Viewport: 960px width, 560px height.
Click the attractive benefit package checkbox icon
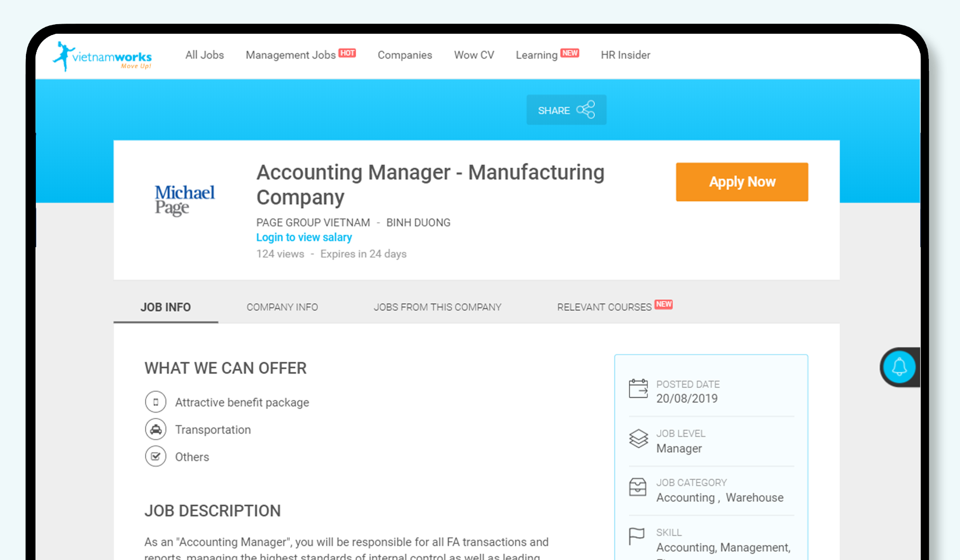click(x=155, y=402)
